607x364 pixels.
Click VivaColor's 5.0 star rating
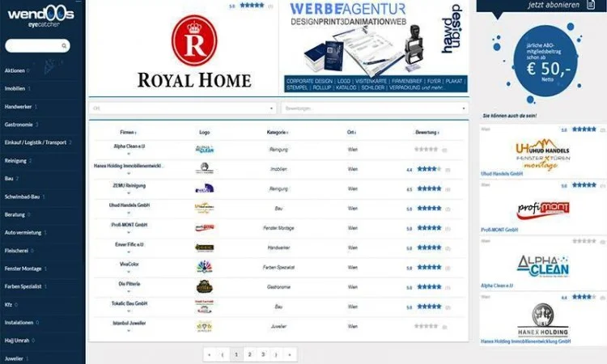pos(429,267)
